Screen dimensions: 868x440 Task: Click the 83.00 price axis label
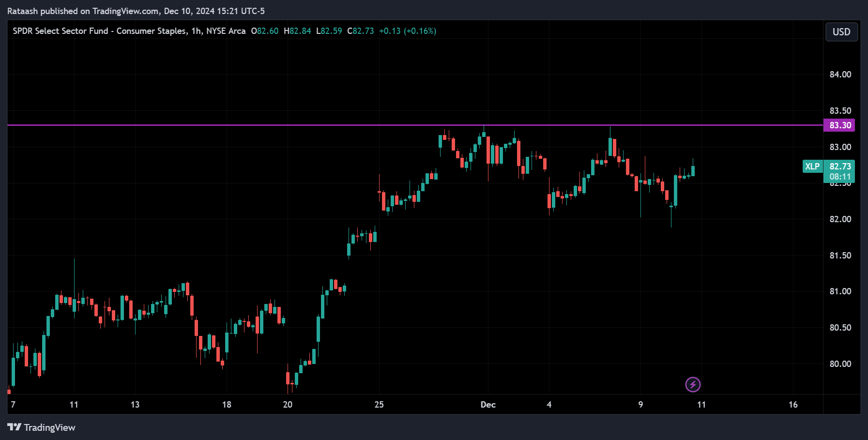[840, 147]
